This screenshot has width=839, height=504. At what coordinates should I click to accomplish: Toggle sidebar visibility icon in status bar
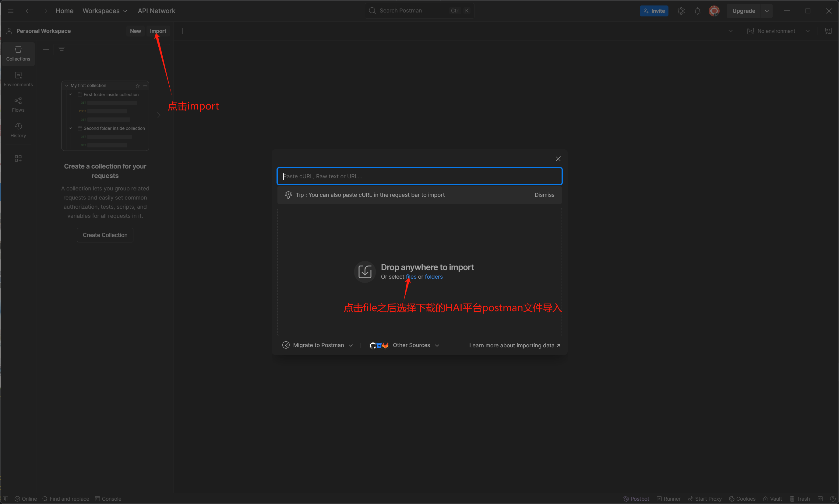pos(5,499)
